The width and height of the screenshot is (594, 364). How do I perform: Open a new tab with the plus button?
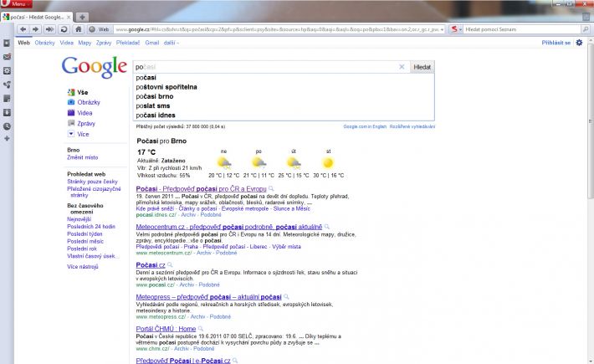coord(82,17)
